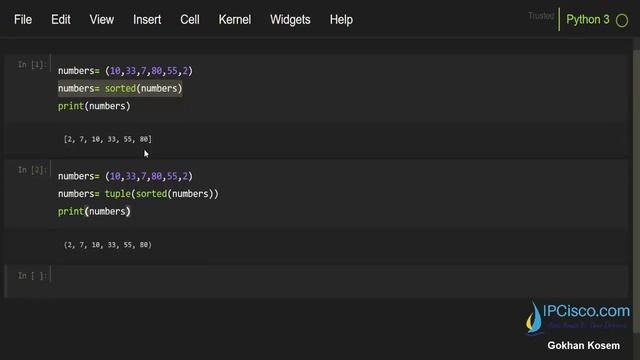Click the In [2] cell prompt

pos(32,170)
